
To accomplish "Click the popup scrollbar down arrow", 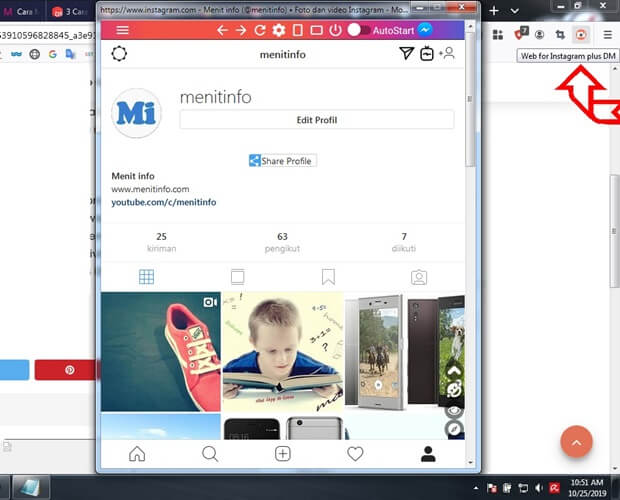I will tap(470, 462).
